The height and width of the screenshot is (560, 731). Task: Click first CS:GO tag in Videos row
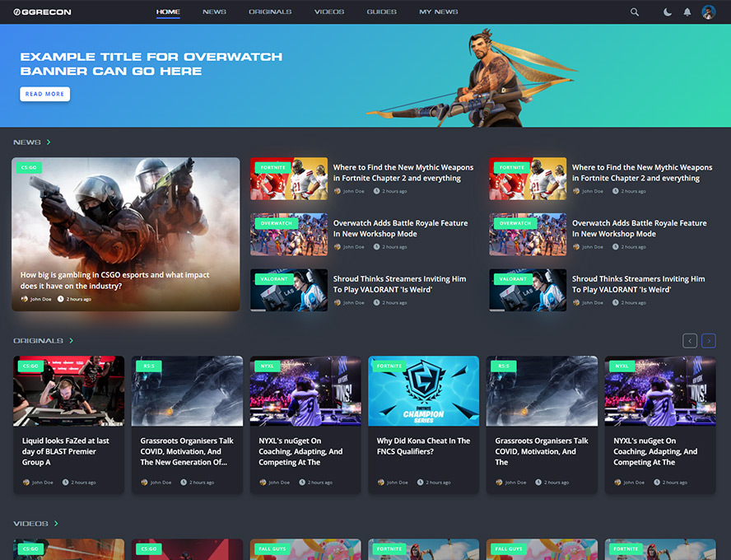tap(30, 548)
